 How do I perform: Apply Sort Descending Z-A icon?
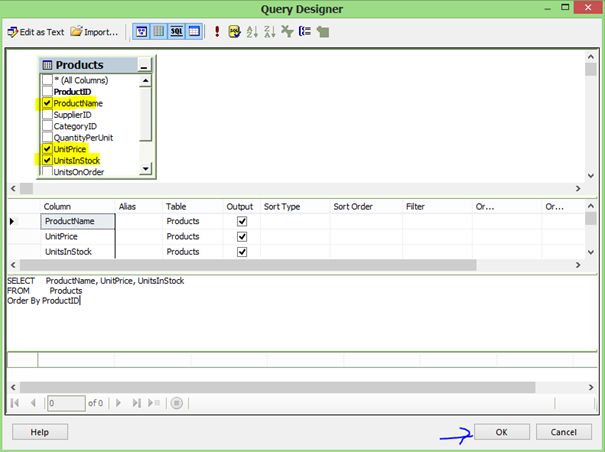[x=270, y=32]
